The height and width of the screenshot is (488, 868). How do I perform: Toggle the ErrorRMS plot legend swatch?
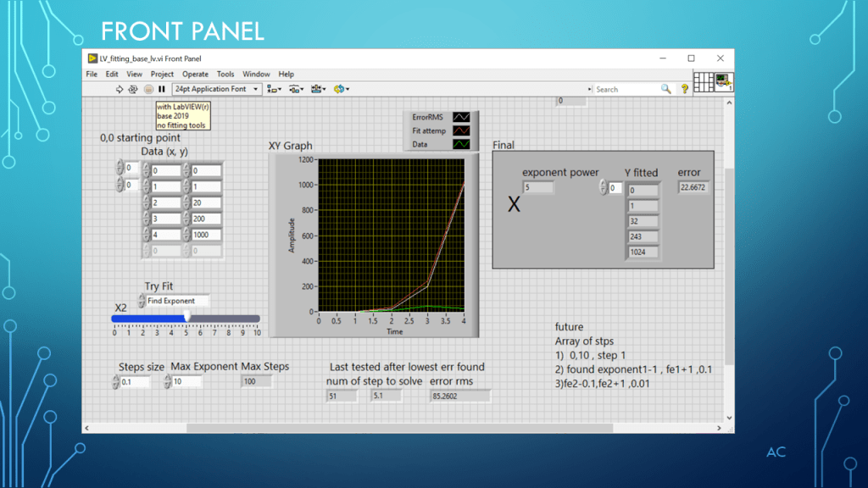tap(462, 117)
